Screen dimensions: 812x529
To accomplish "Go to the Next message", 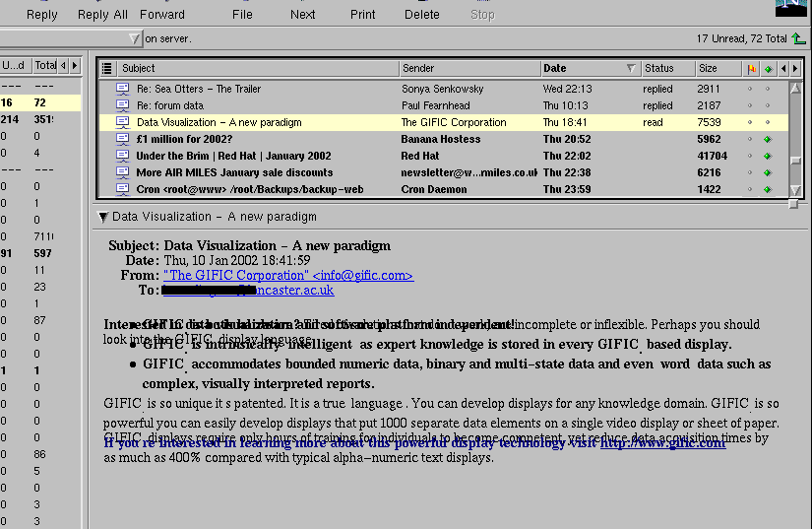I will click(302, 14).
